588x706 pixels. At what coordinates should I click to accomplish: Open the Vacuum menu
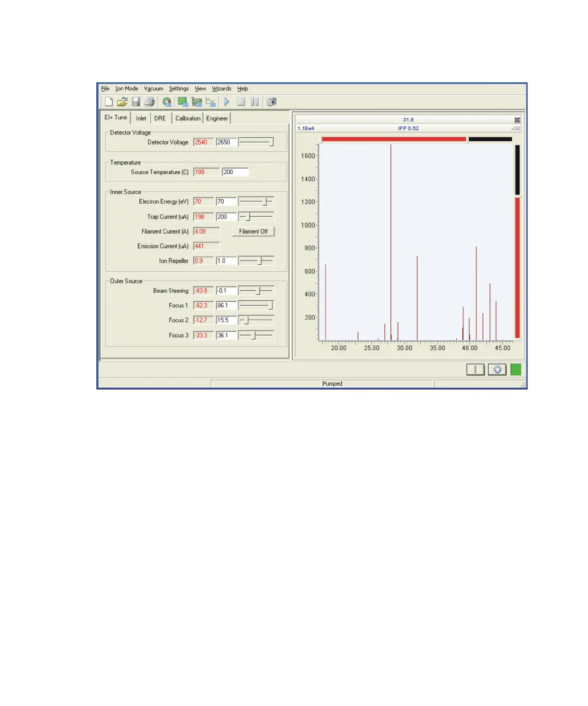pos(154,89)
